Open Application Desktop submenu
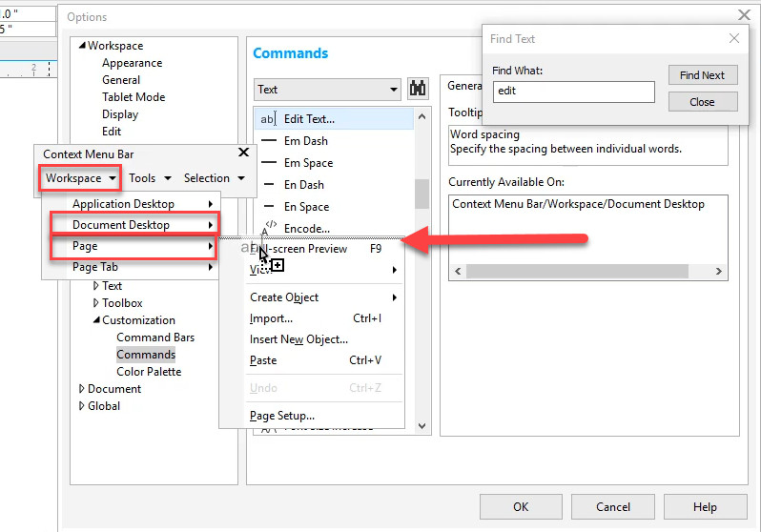The height and width of the screenshot is (532, 761). point(131,204)
